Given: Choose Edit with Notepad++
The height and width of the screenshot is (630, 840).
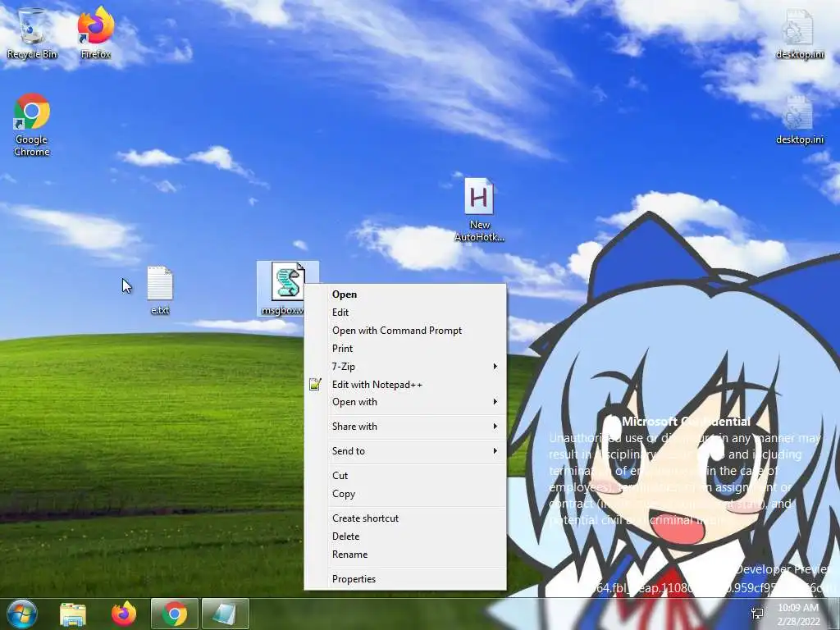Looking at the screenshot, I should [x=405, y=384].
